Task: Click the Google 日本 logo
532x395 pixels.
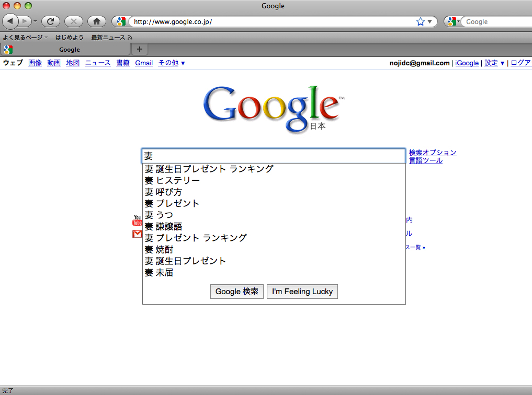Action: 274,109
